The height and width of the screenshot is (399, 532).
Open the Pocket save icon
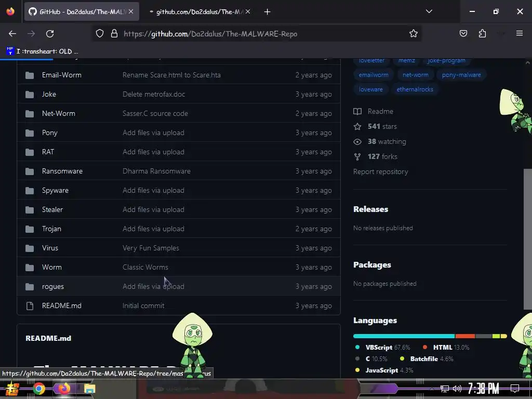click(x=463, y=34)
